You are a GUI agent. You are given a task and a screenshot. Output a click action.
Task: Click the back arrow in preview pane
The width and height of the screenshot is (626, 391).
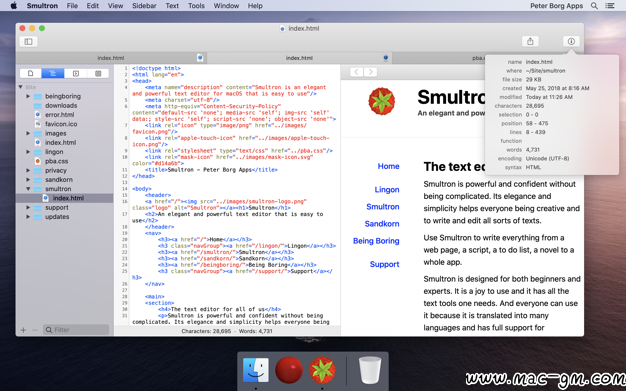click(x=357, y=72)
